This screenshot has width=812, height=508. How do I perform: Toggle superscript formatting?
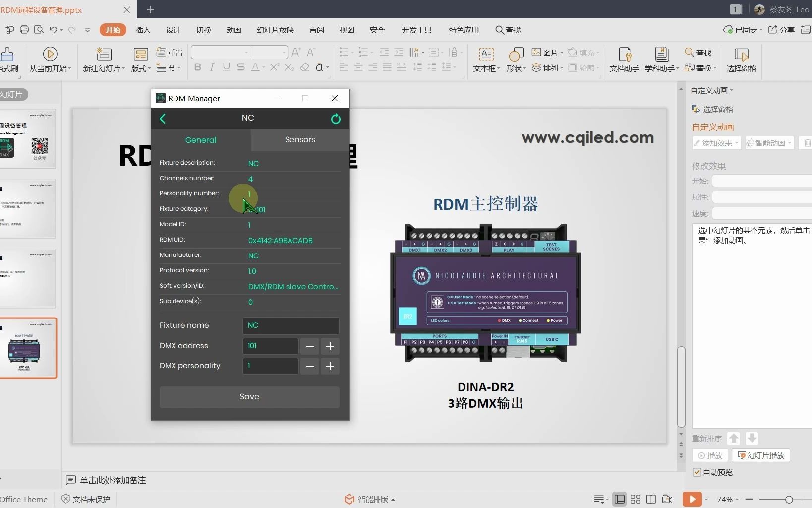point(275,67)
